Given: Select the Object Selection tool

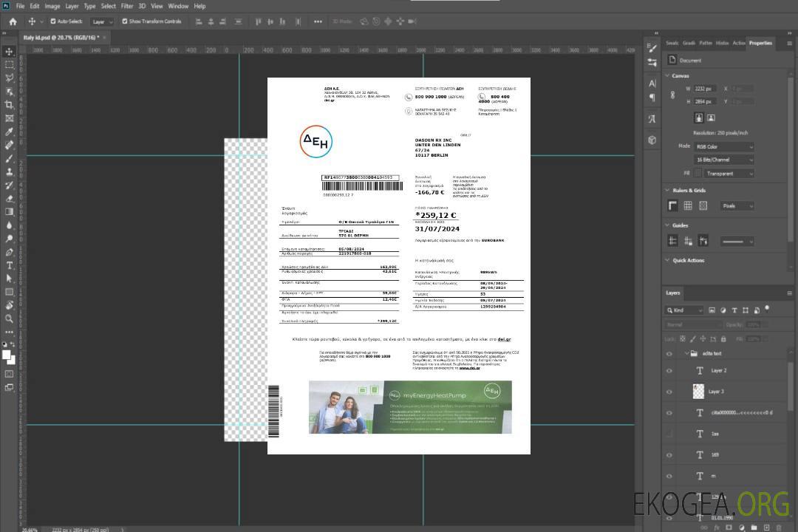Looking at the screenshot, I should tap(9, 92).
